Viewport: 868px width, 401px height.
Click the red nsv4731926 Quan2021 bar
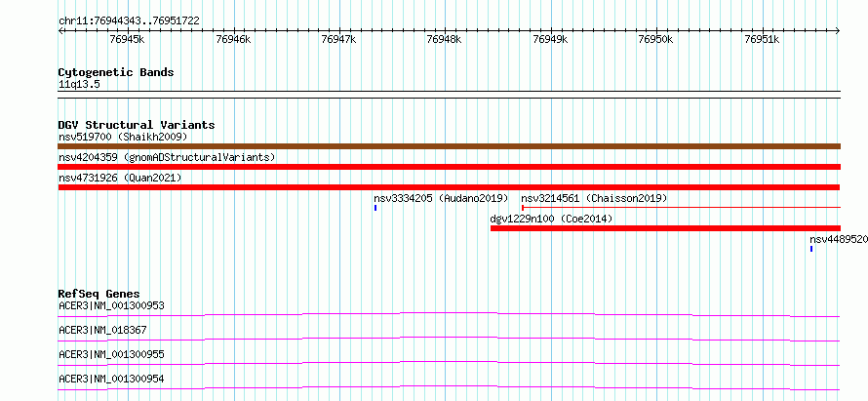click(x=449, y=187)
